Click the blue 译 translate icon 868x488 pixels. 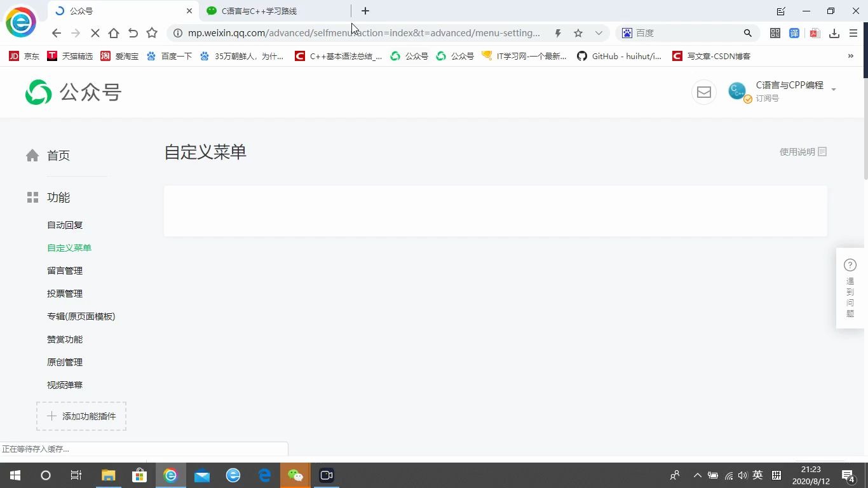pos(794,32)
